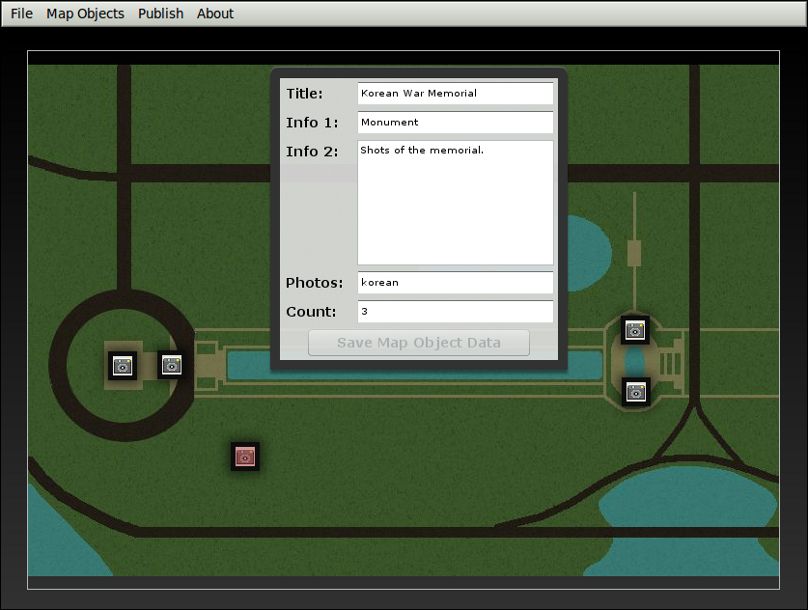This screenshot has height=610, width=808.
Task: Focus the Count field showing 3
Action: click(x=456, y=311)
